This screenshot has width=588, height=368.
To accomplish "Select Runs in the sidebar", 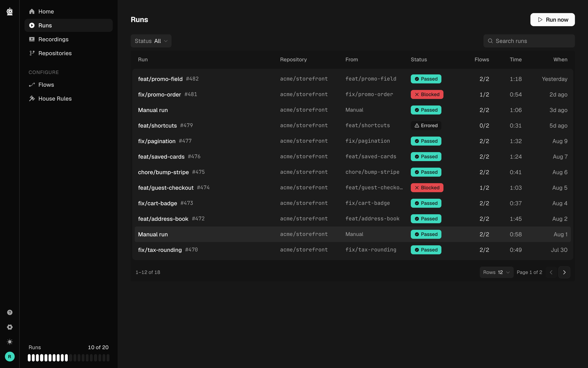I will tap(69, 25).
